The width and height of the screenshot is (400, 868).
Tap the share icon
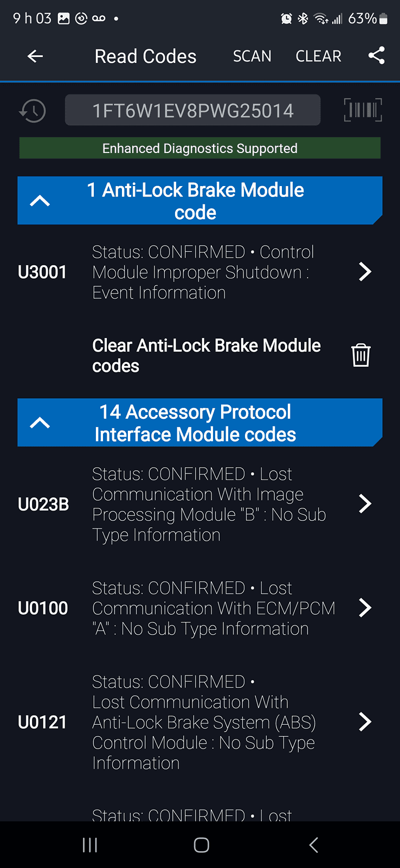tap(376, 55)
